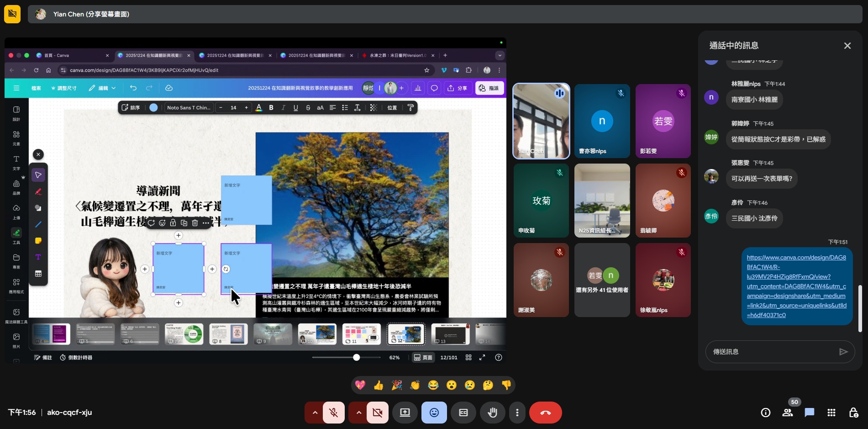The height and width of the screenshot is (429, 868).
Task: Send the clapping hands reaction
Action: [415, 385]
